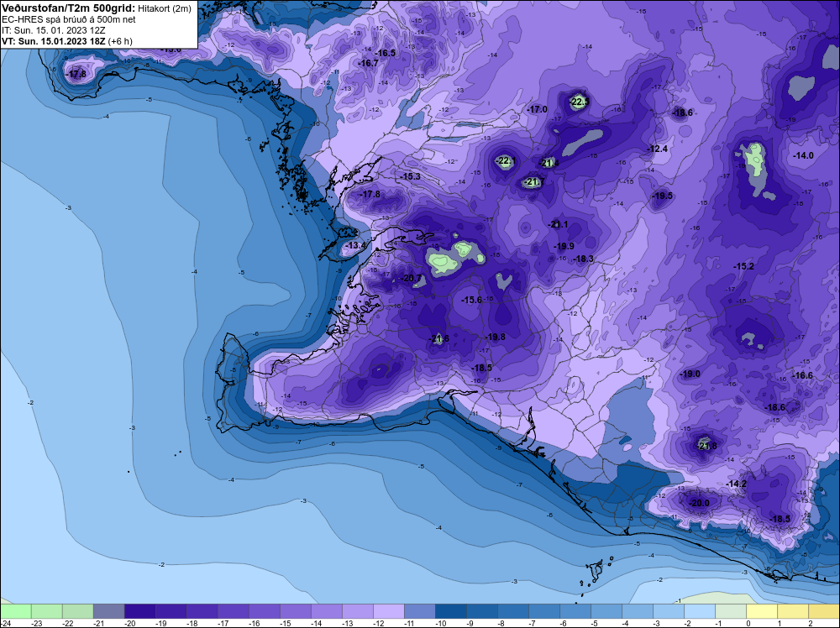Choose the dark blue legend swatch labeled -10
Viewport: 840px width, 628px height.
click(x=450, y=611)
